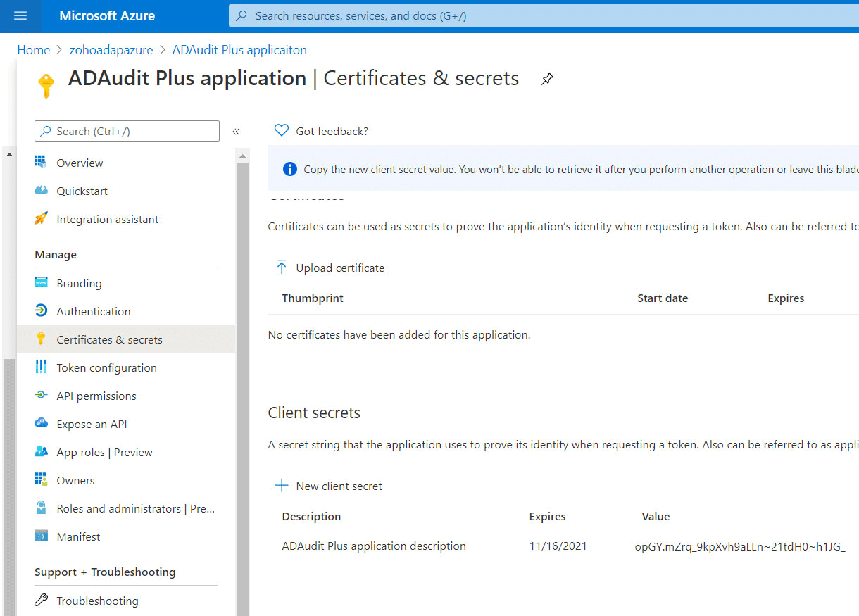The width and height of the screenshot is (859, 616).
Task: Collapse the left sidebar menu
Action: (236, 132)
